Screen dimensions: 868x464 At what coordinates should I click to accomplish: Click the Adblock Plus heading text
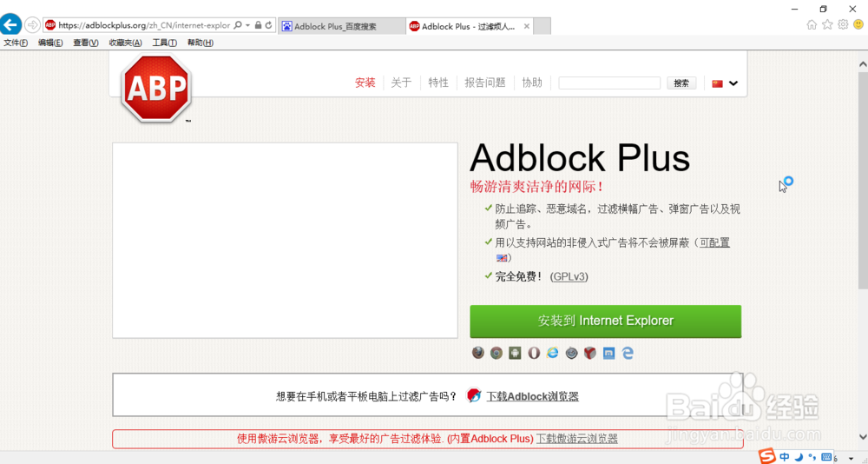pos(580,157)
